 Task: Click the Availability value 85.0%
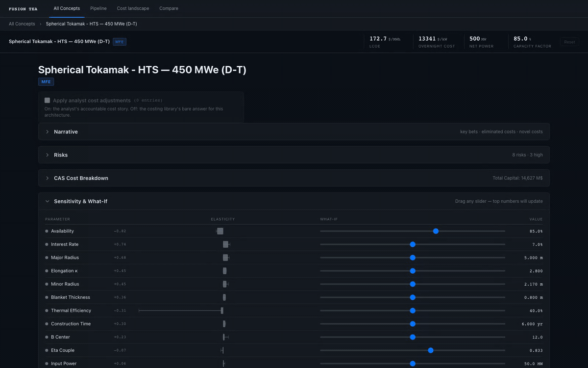click(x=536, y=231)
